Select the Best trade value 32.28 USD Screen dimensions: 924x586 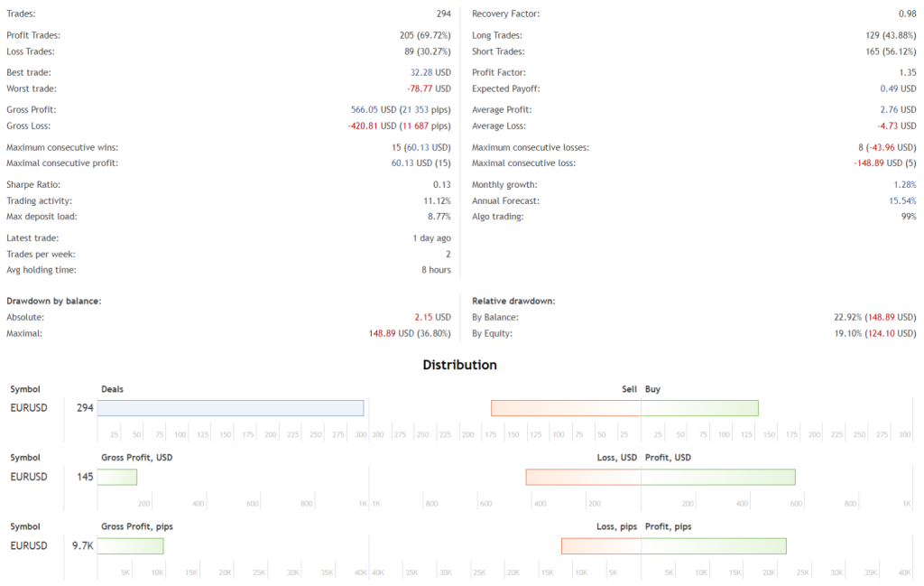430,72
